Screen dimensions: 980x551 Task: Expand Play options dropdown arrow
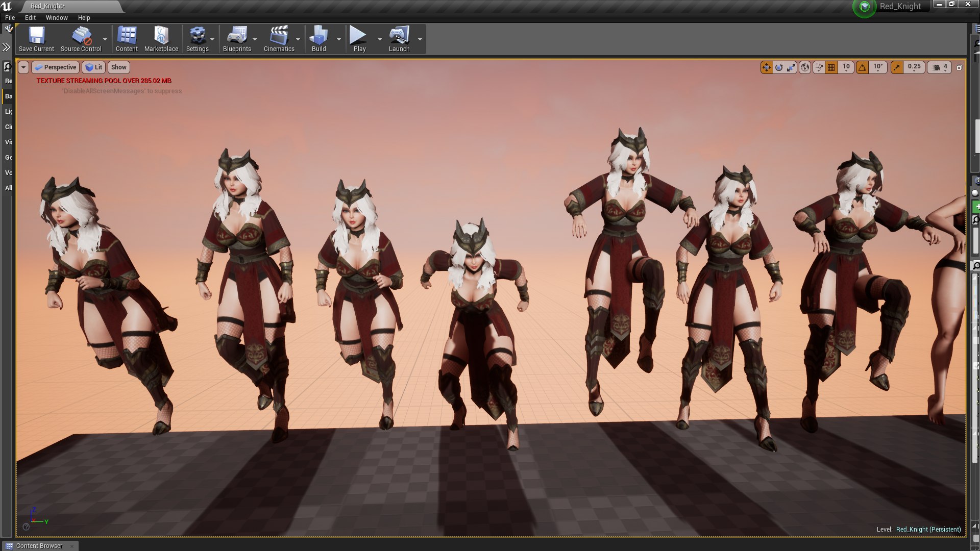click(x=379, y=39)
